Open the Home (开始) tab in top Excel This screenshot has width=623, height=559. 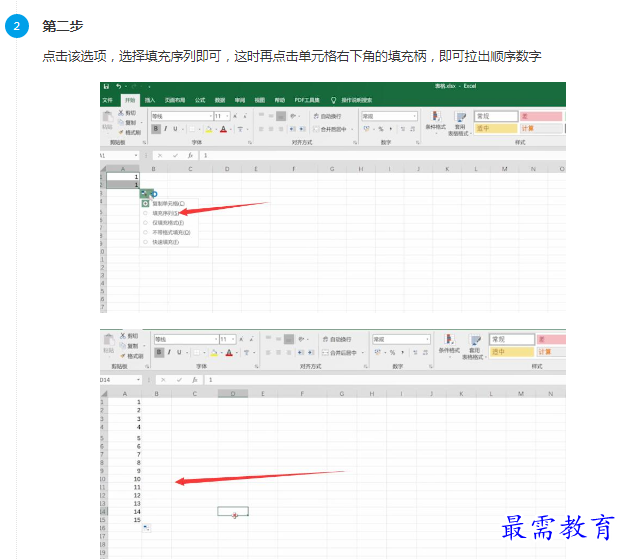[130, 100]
